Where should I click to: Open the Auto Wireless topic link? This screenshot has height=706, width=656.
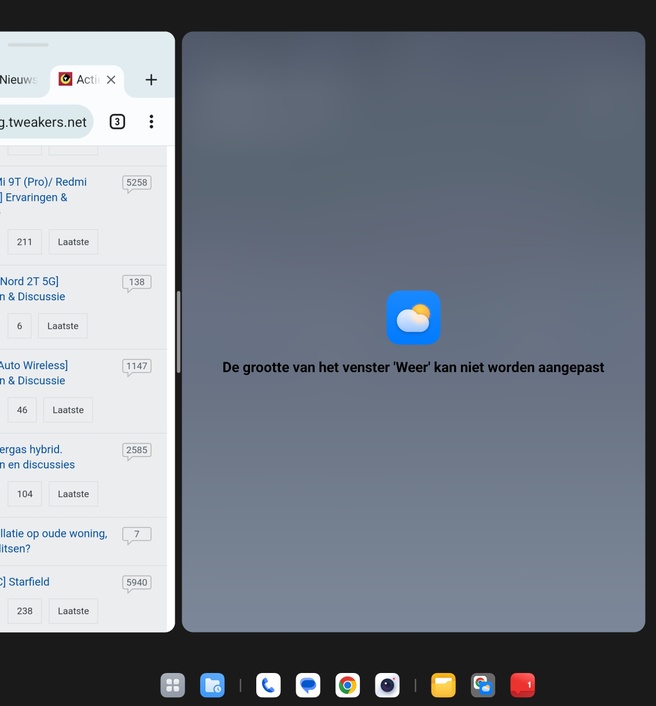34,373
